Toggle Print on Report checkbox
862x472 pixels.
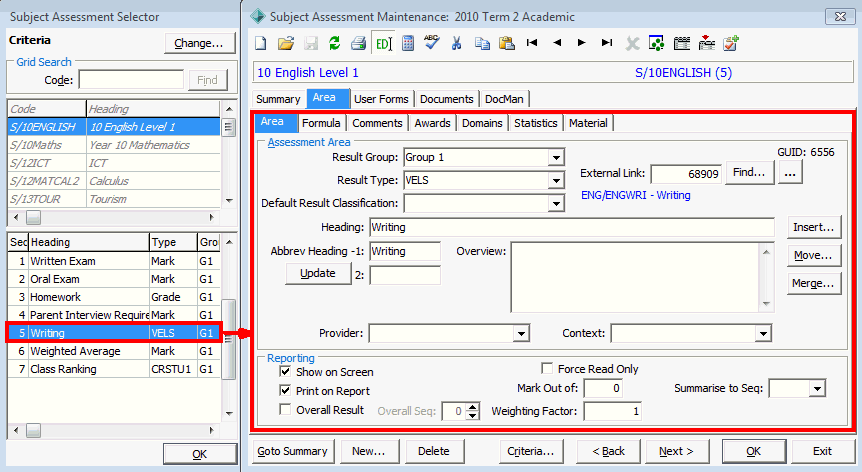(x=285, y=390)
